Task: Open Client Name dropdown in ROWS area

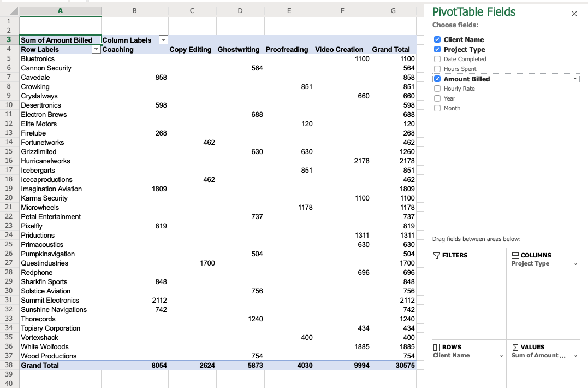Action: click(x=501, y=355)
